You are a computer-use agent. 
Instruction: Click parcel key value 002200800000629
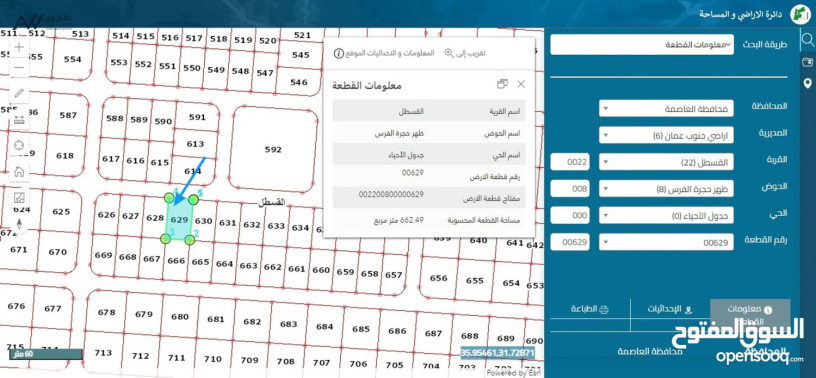pyautogui.click(x=391, y=194)
